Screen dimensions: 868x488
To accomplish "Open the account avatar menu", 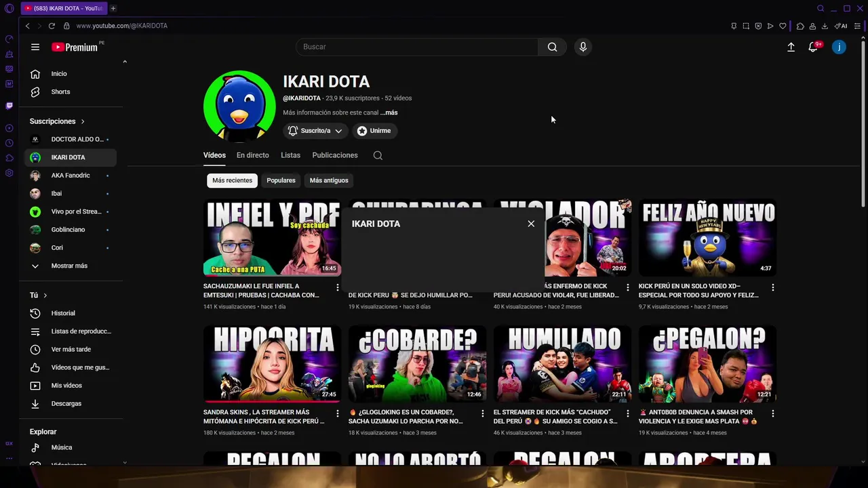I will [x=839, y=47].
